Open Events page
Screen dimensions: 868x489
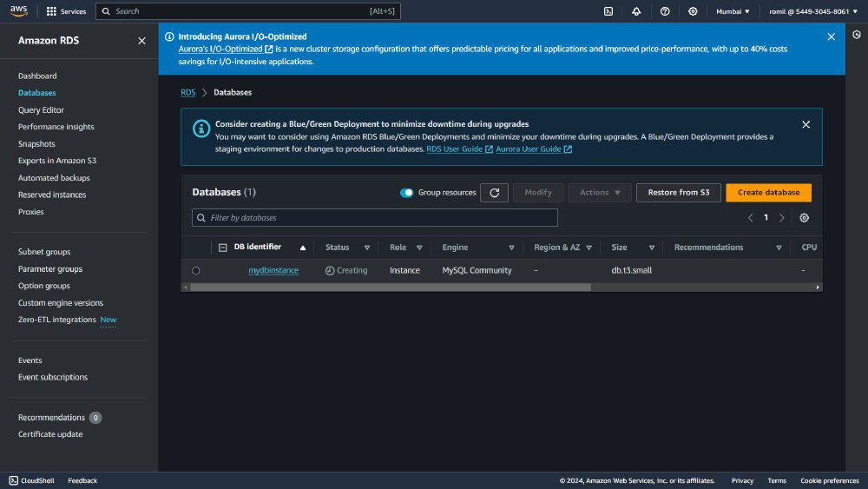pyautogui.click(x=30, y=360)
